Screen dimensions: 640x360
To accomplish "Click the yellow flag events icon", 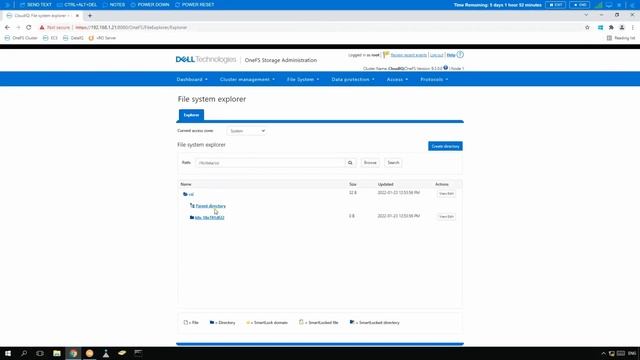I will (x=386, y=55).
